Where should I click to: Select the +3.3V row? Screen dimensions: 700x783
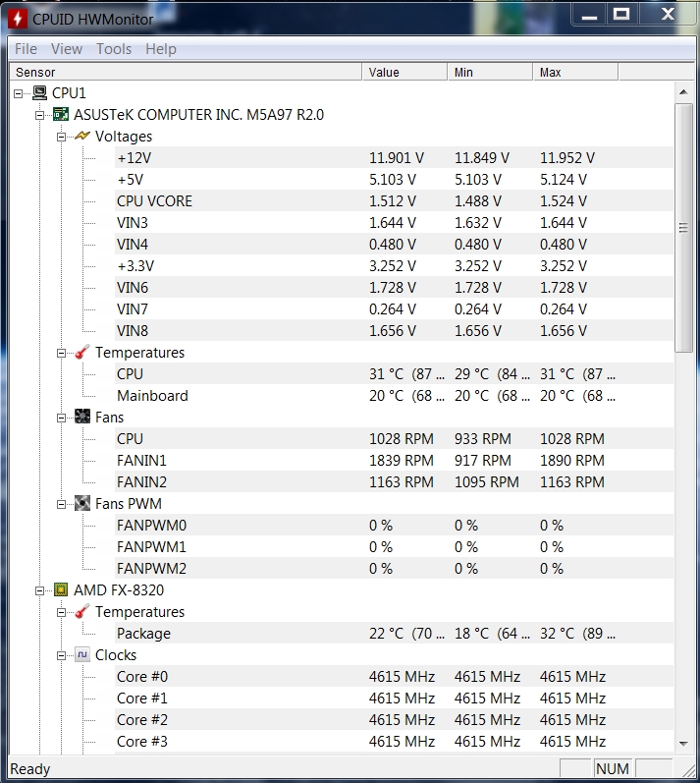click(394, 265)
